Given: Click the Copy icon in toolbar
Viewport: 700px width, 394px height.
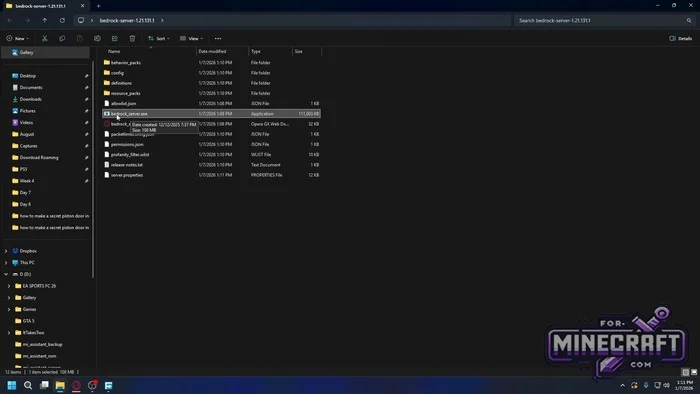Looking at the screenshot, I should point(62,38).
